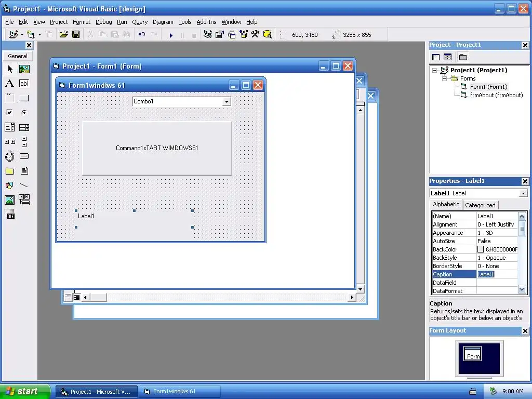This screenshot has height=399, width=532.
Task: Choose the CheckBox control tool
Action: click(x=10, y=112)
